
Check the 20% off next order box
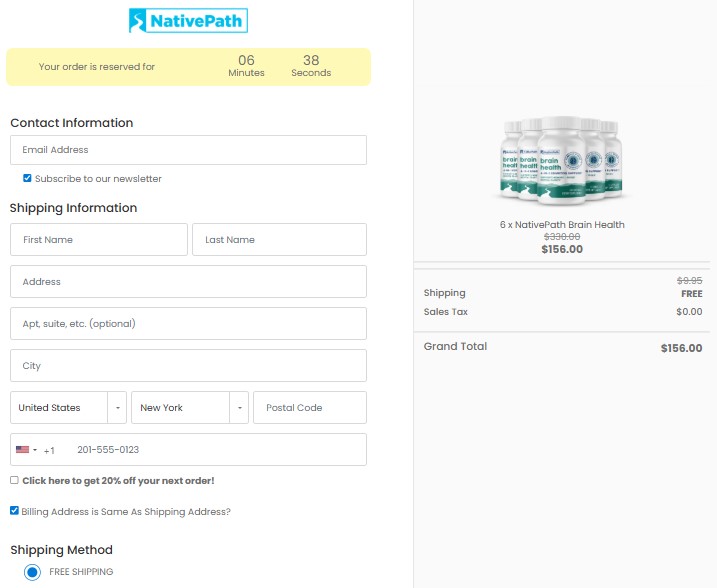15,480
